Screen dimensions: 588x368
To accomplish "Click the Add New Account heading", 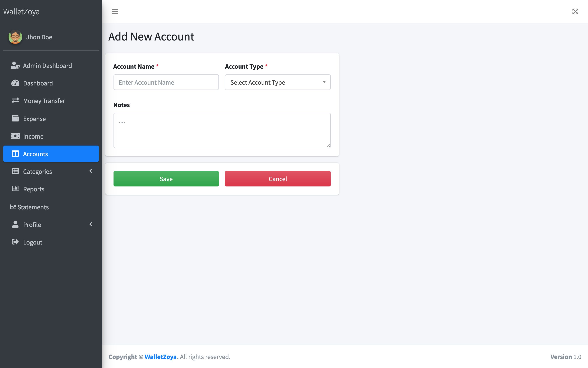I will 151,37.
